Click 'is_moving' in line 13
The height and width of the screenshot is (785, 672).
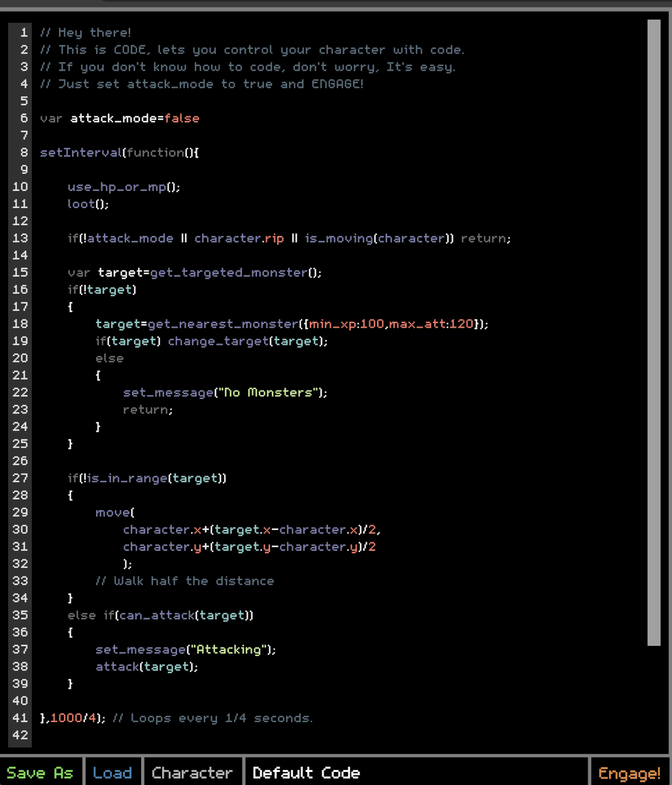[338, 238]
